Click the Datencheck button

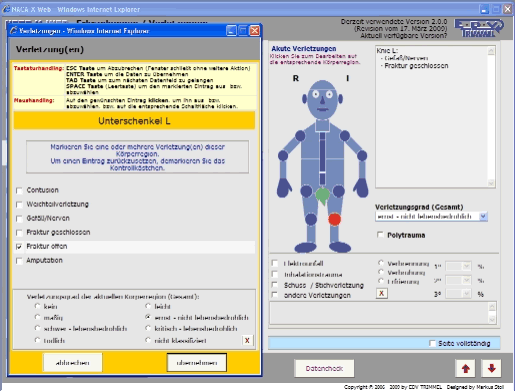coord(324,368)
